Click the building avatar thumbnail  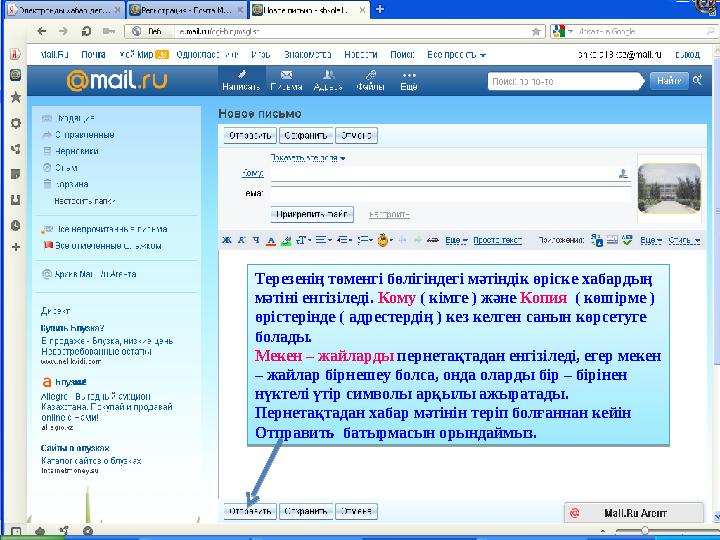click(x=669, y=188)
